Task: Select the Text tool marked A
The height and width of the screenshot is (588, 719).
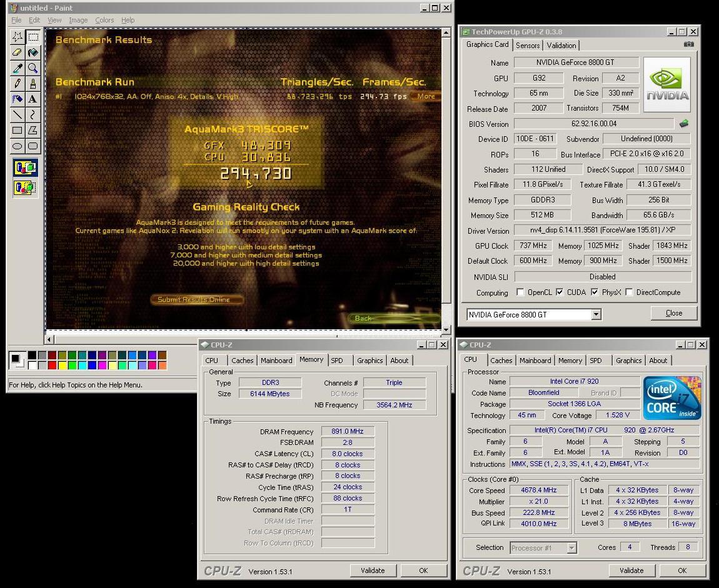Action: [33, 99]
